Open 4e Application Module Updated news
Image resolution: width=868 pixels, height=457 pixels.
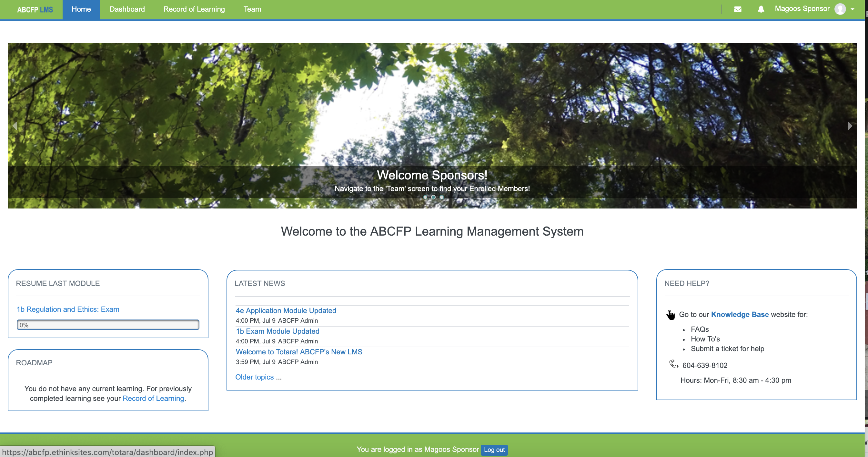click(286, 310)
